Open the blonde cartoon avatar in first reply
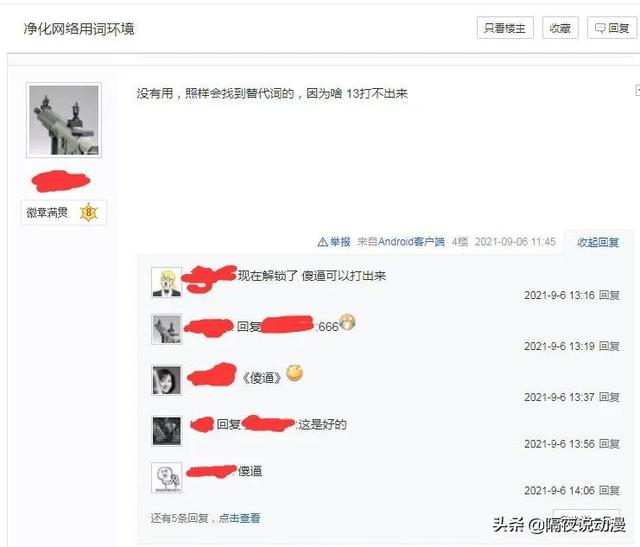Screen dimensions: 640x547 click(x=167, y=282)
